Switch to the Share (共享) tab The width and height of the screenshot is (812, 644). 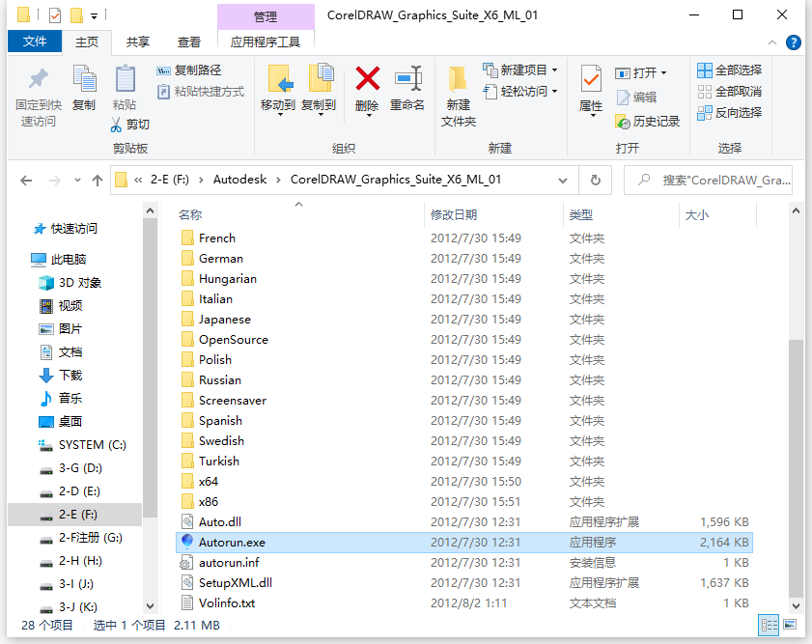click(138, 42)
